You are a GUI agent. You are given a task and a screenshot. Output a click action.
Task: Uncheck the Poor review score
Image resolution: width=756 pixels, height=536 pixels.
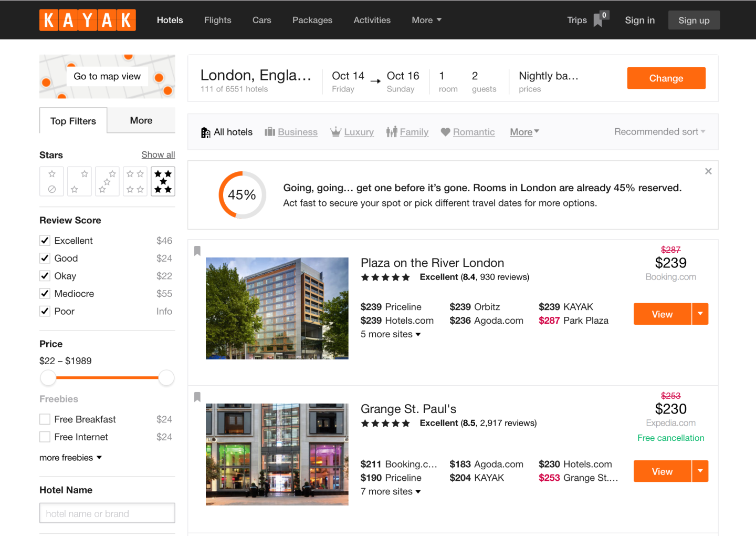(45, 311)
